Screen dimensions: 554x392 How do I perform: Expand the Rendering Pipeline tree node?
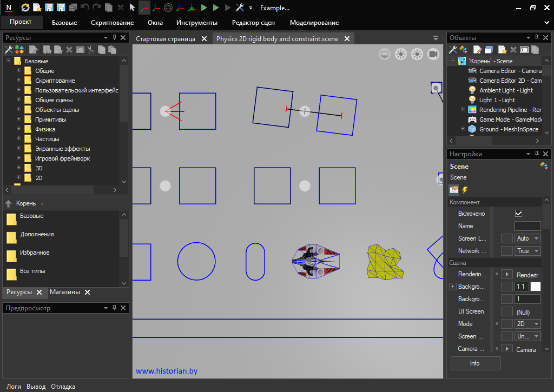(x=463, y=110)
